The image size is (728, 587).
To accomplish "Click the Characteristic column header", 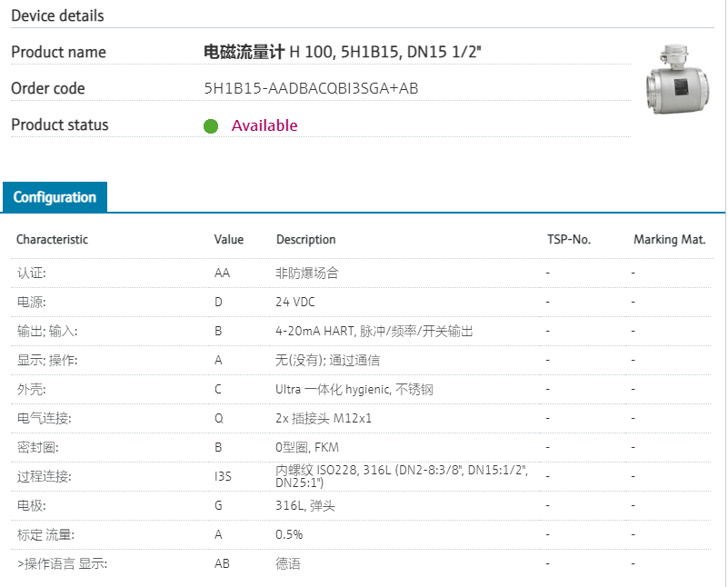I will coord(52,240).
